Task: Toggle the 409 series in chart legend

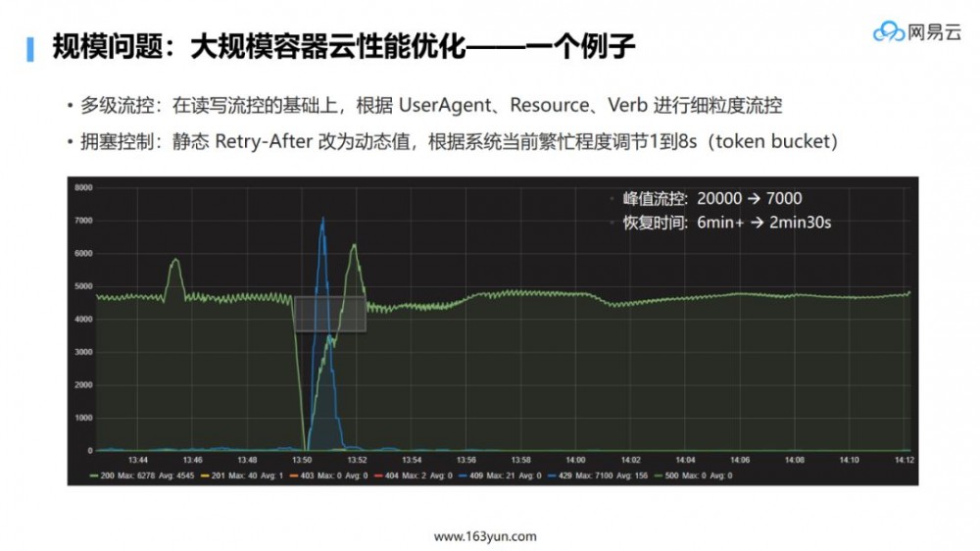Action: (x=500, y=476)
